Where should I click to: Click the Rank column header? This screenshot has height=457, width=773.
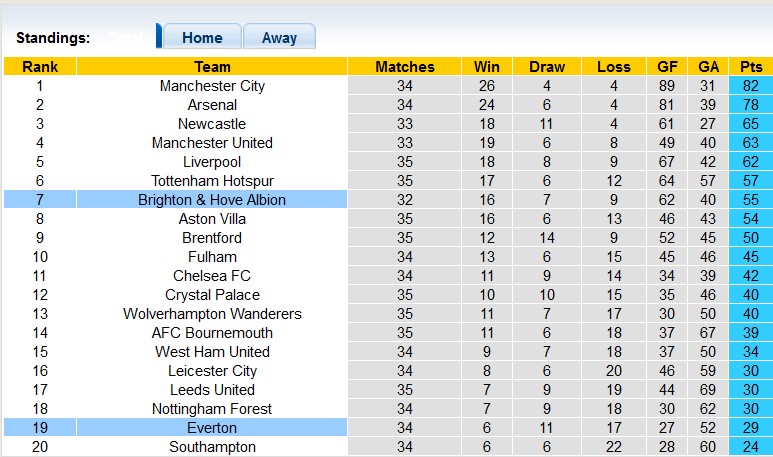(40, 67)
